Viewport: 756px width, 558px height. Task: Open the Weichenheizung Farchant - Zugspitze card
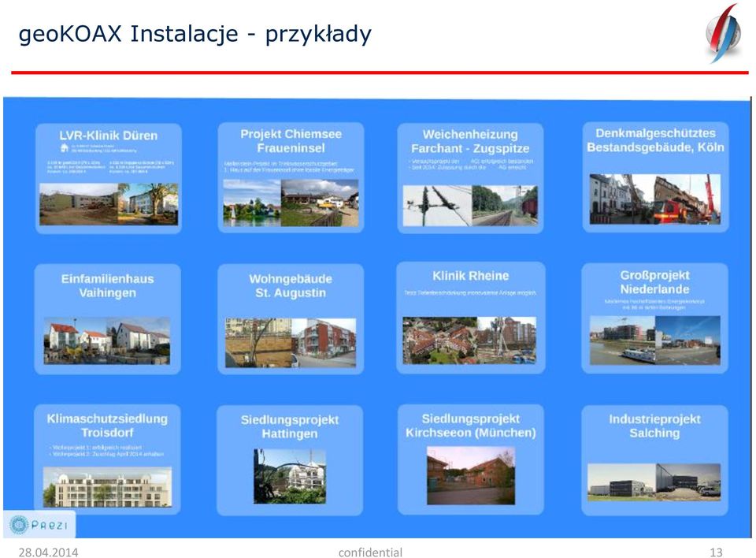pyautogui.click(x=471, y=178)
